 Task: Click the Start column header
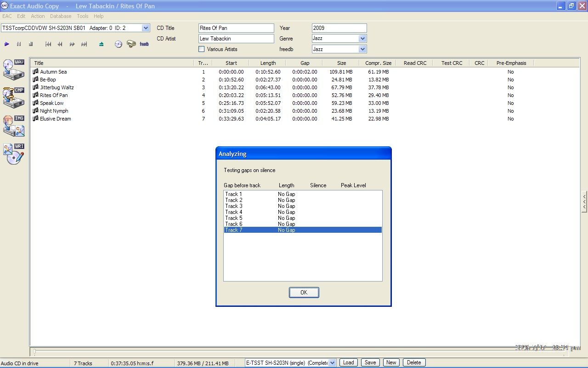pos(231,63)
